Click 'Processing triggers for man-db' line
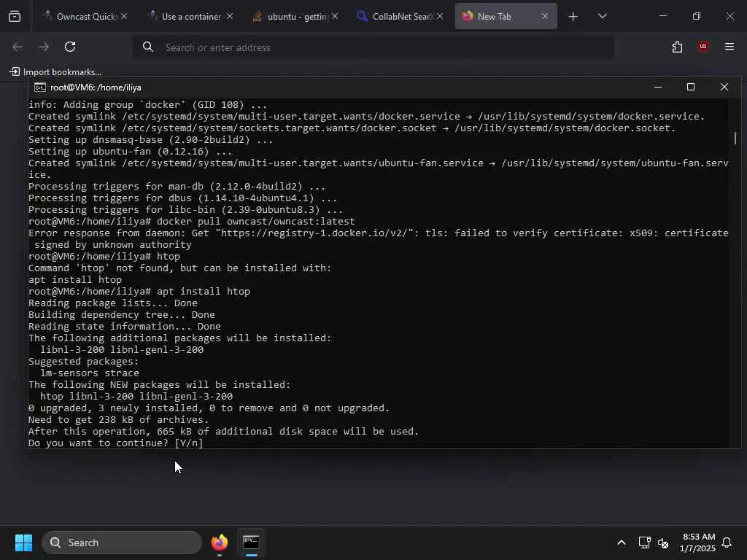 click(x=177, y=187)
